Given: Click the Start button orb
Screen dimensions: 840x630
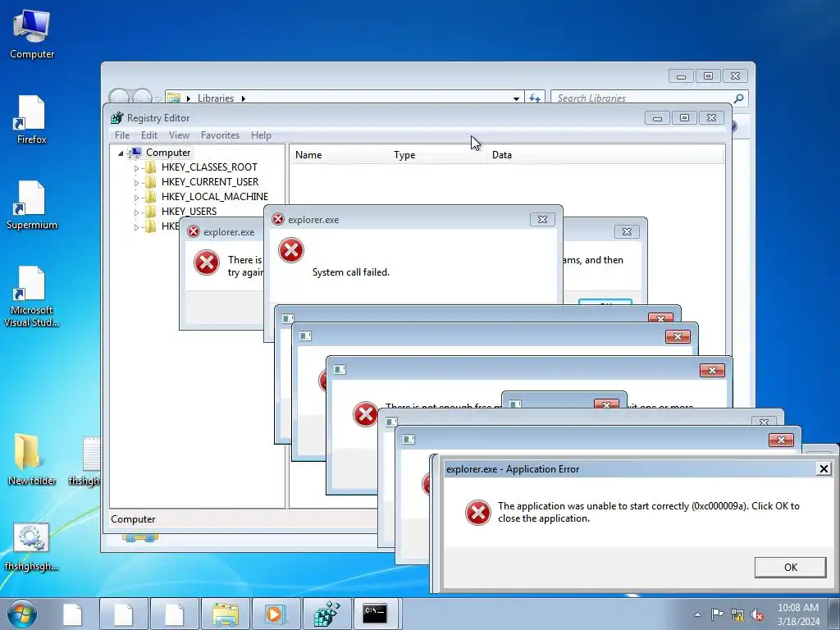Looking at the screenshot, I should (x=22, y=614).
